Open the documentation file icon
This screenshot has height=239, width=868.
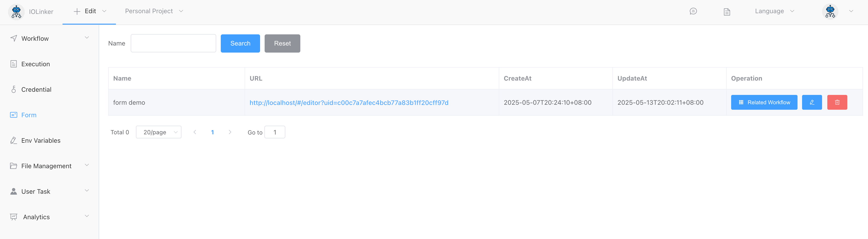coord(727,12)
